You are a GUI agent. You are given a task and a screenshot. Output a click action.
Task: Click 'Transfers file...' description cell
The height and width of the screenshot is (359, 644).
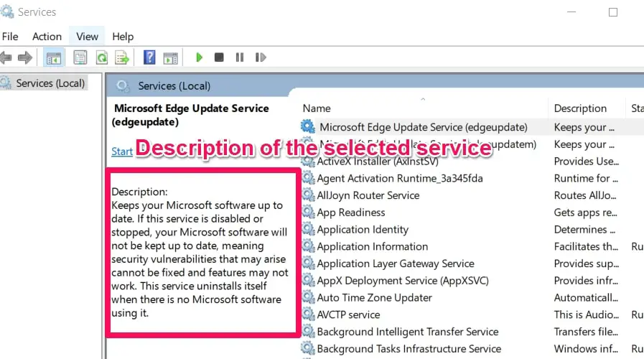tap(586, 332)
